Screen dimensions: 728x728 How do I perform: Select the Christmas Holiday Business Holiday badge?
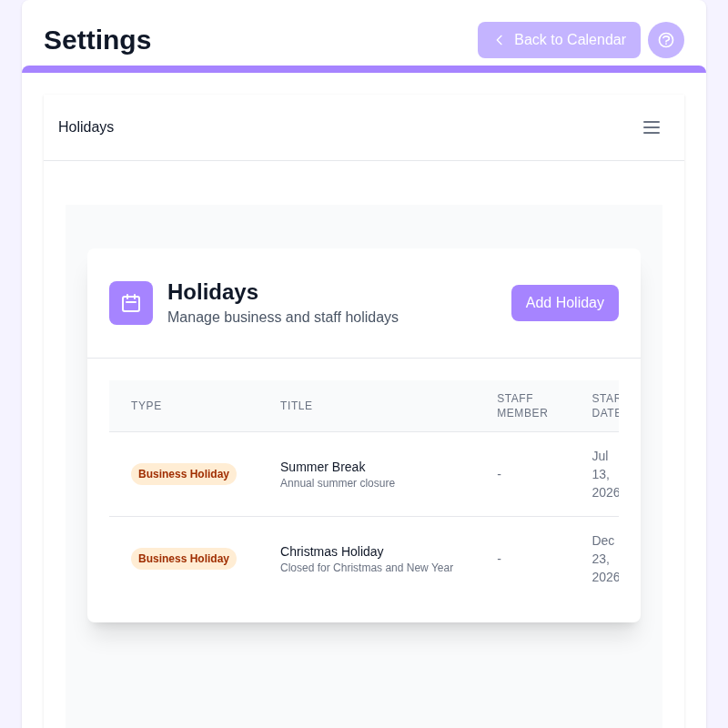(184, 559)
